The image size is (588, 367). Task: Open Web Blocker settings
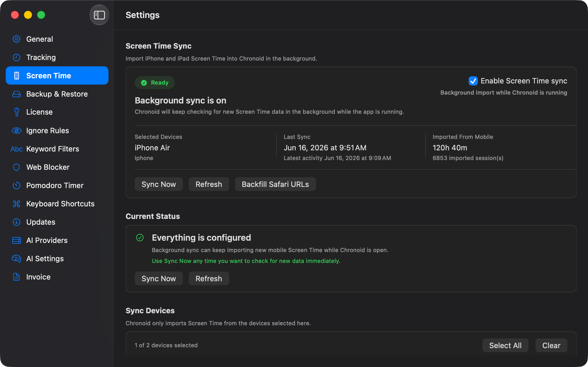point(57,167)
